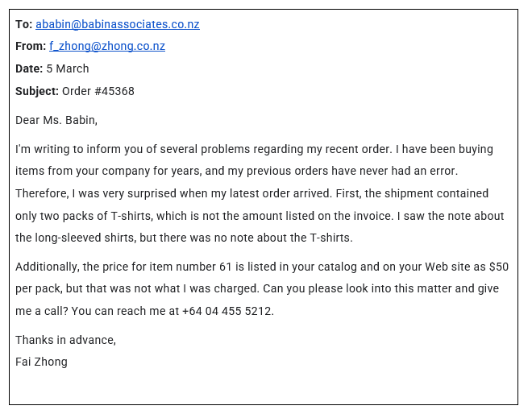The height and width of the screenshot is (414, 532).
Task: Click the ababin@babinassociates.co.nz recipient email link
Action: point(118,24)
